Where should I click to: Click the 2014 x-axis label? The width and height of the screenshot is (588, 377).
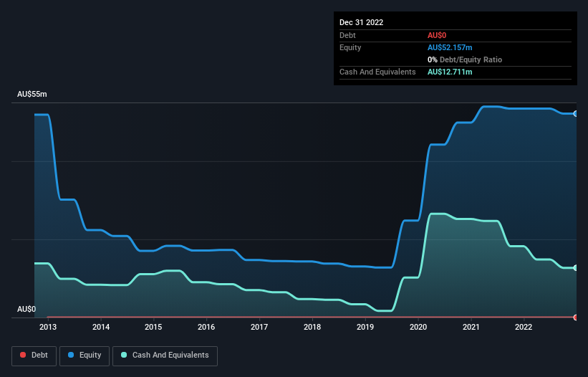pos(101,327)
